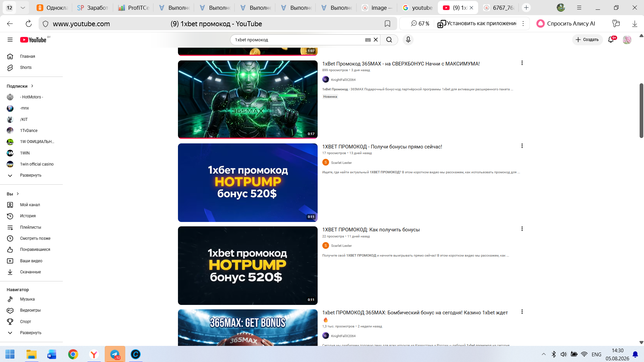Viewport: 644px width, 362px height.
Task: Open Плейлисты
Action: [x=31, y=227]
